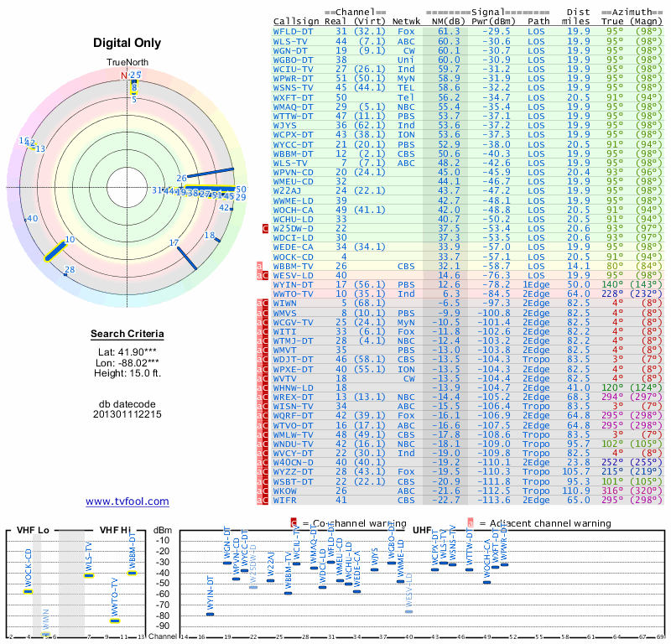Select the WNDU-TV callsign
The image size is (671, 644).
coord(293,444)
